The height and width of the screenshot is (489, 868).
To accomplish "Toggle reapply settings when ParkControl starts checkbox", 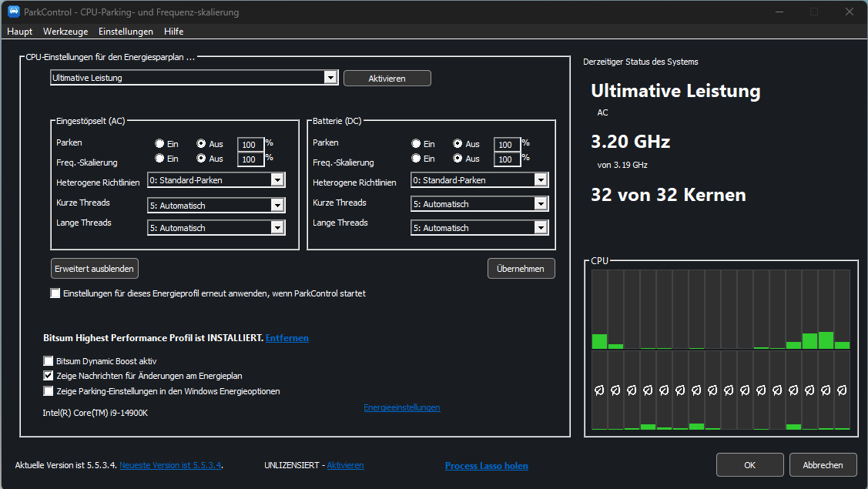I will click(x=55, y=293).
